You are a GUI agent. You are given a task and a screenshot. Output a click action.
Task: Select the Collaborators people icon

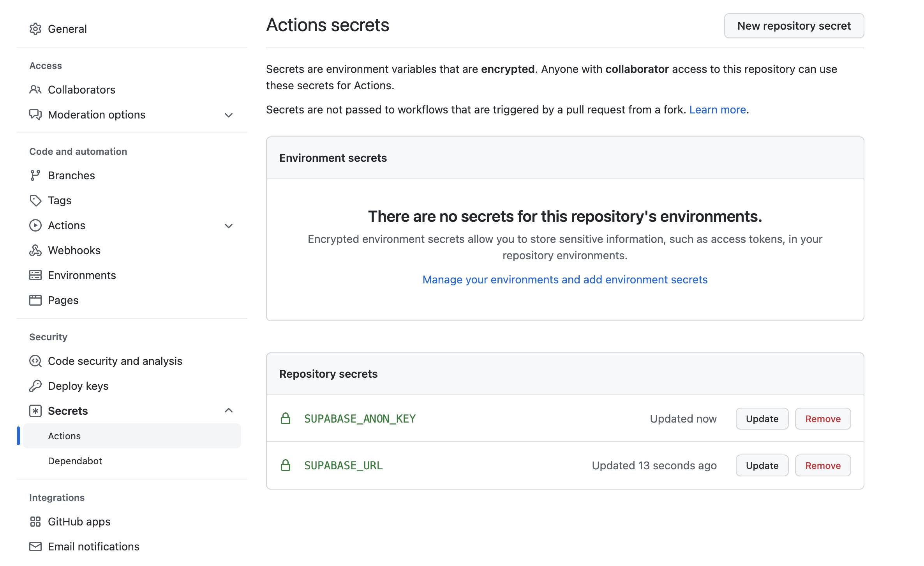click(35, 90)
